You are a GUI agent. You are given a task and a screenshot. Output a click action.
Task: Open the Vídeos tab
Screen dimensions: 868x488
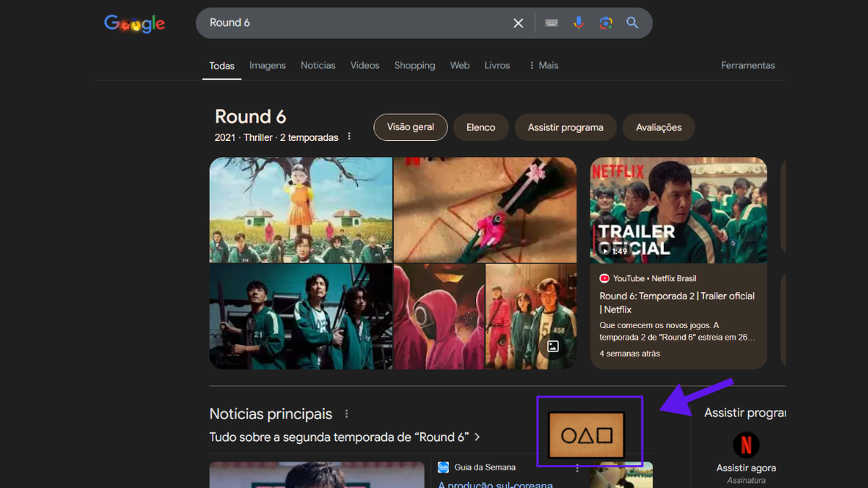pos(365,65)
